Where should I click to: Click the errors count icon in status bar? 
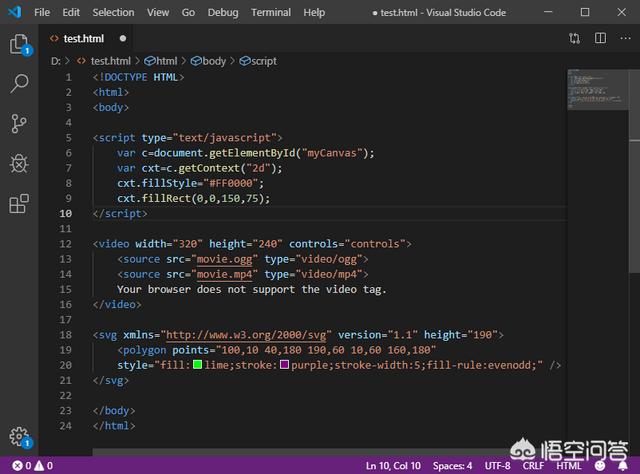[21, 465]
